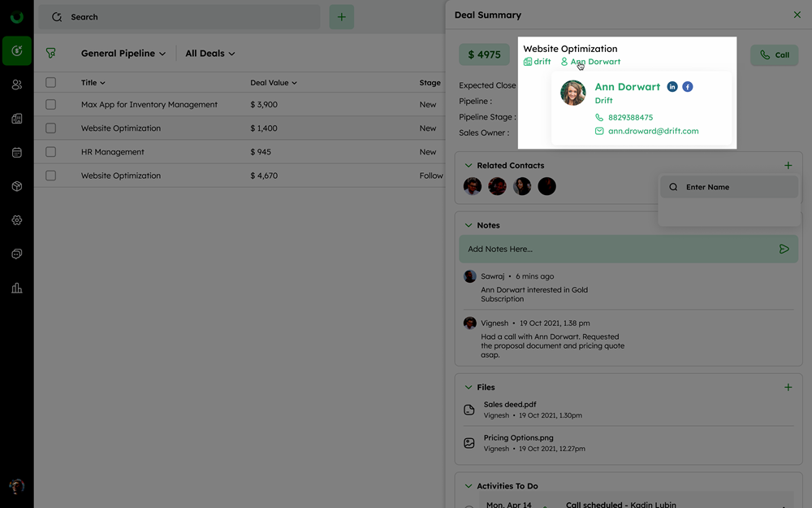Open Ann Dorwart's LinkedIn profile icon
This screenshot has height=508, width=812.
[x=672, y=87]
